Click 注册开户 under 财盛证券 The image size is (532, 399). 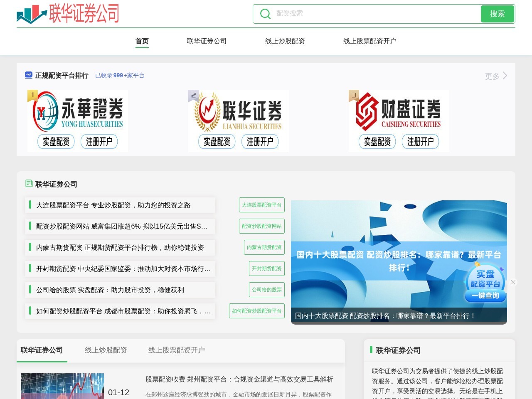click(x=421, y=142)
